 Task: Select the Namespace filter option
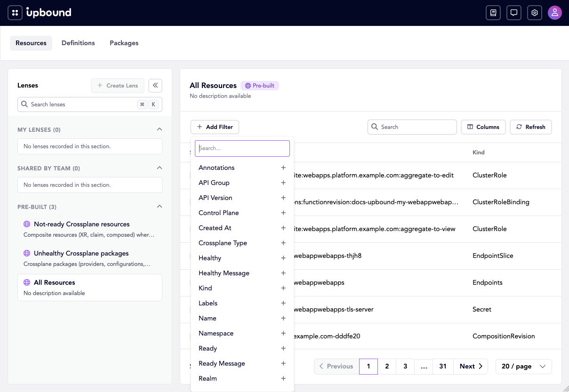(x=242, y=333)
